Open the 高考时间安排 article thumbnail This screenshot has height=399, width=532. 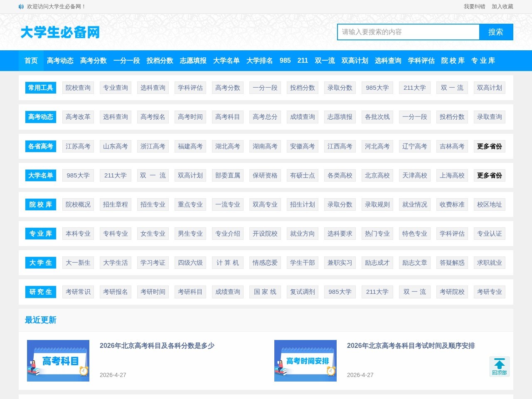(x=305, y=361)
